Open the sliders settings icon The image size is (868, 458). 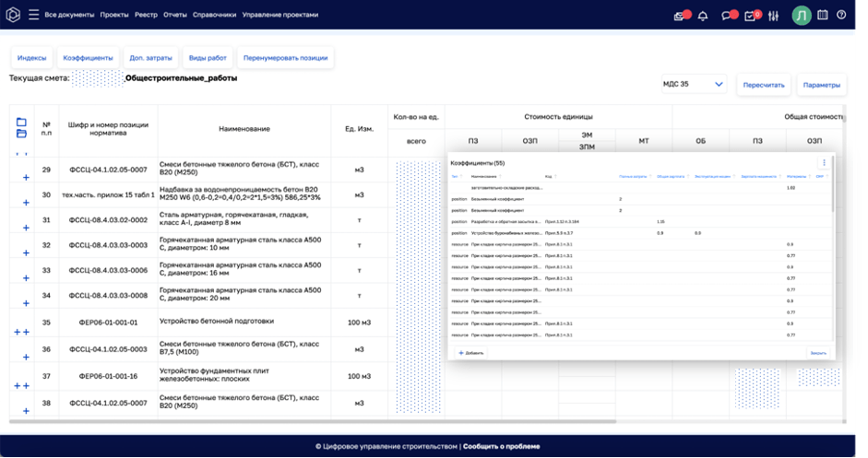point(774,16)
